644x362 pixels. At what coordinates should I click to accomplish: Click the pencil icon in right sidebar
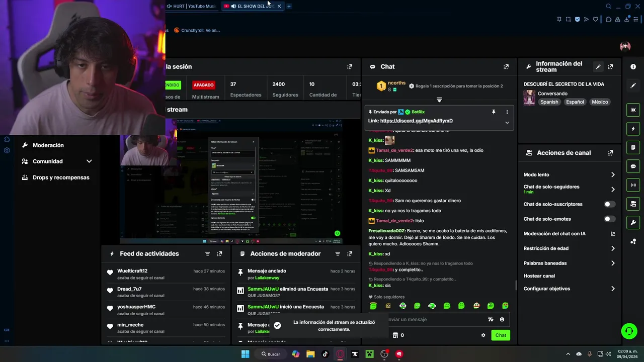click(633, 85)
